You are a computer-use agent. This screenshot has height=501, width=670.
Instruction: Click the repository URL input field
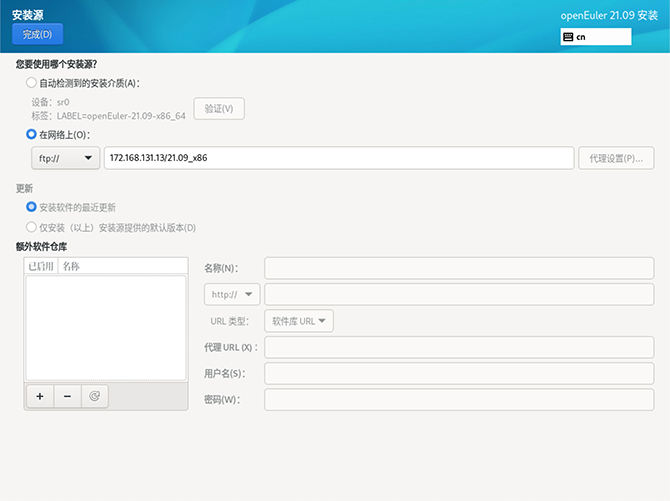click(x=459, y=294)
